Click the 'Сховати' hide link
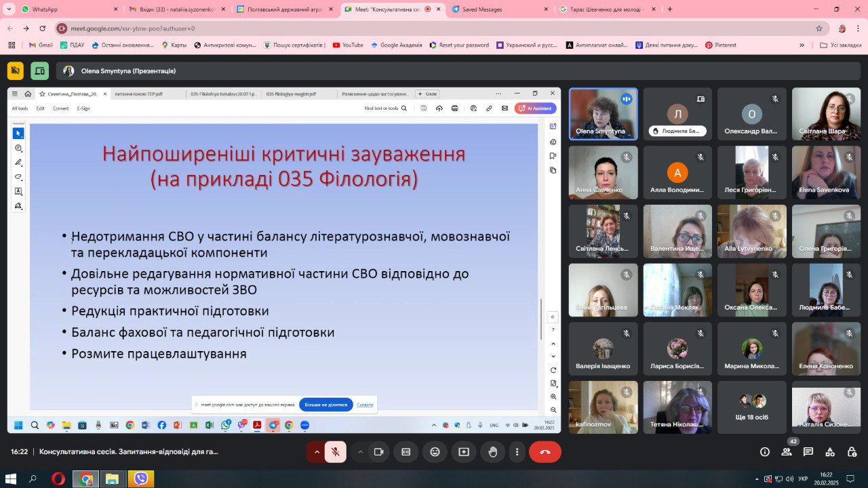 [365, 405]
